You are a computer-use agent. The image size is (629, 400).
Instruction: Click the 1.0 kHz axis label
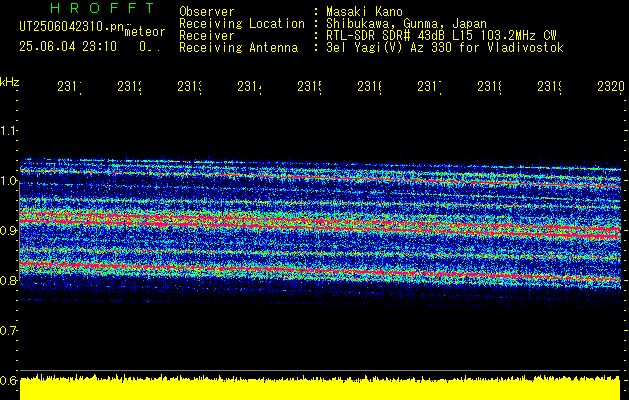pos(8,181)
